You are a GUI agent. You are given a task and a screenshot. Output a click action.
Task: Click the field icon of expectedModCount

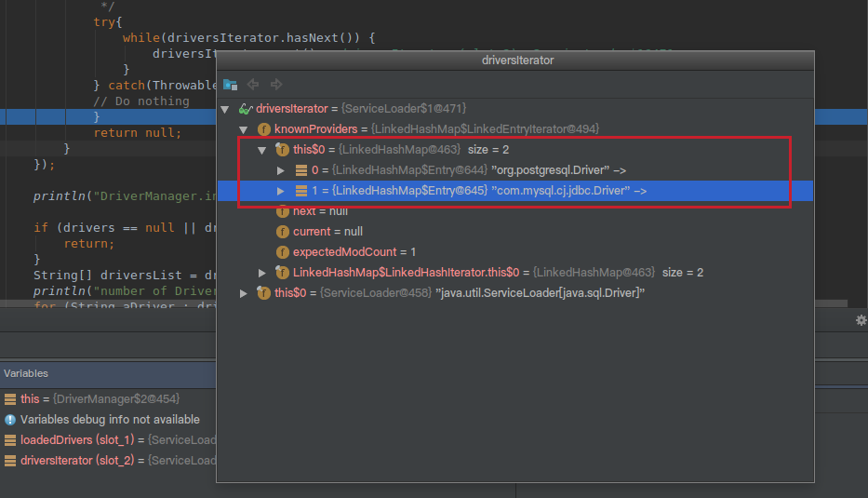click(282, 252)
